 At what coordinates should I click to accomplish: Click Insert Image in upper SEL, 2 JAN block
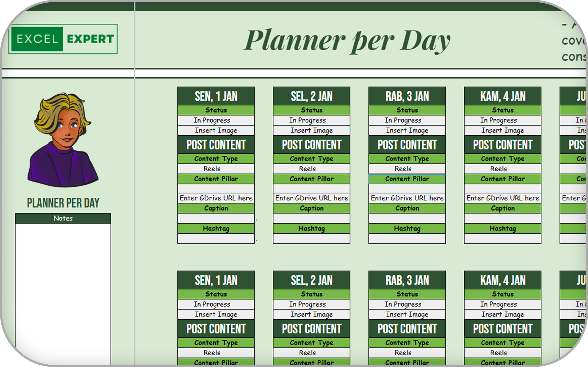(x=311, y=130)
